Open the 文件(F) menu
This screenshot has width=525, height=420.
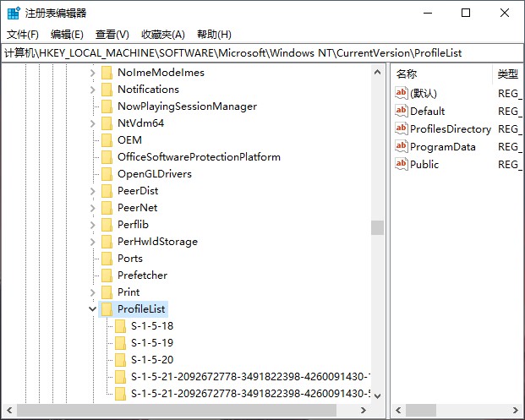click(23, 34)
